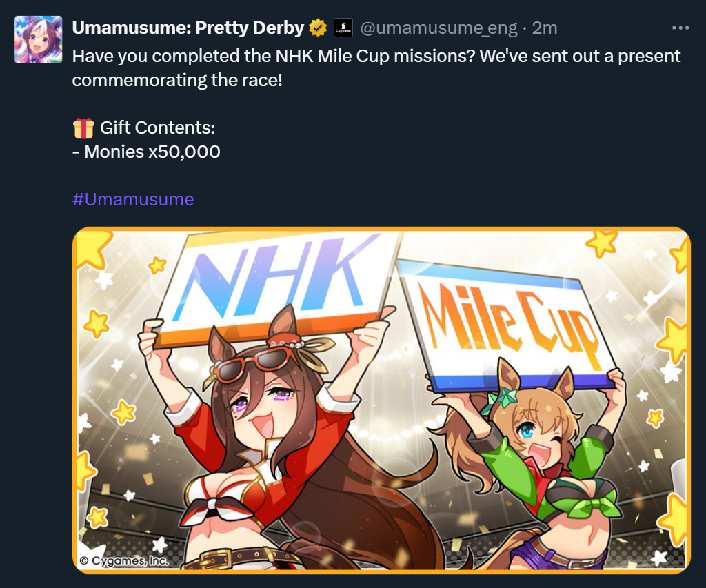Click the "Gift Contents:" text
The width and height of the screenshot is (706, 588).
tap(158, 128)
